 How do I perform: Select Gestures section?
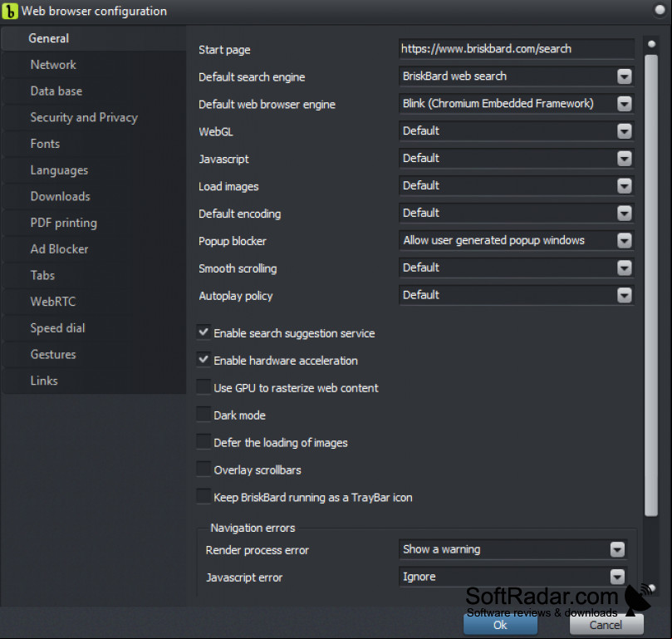93,354
